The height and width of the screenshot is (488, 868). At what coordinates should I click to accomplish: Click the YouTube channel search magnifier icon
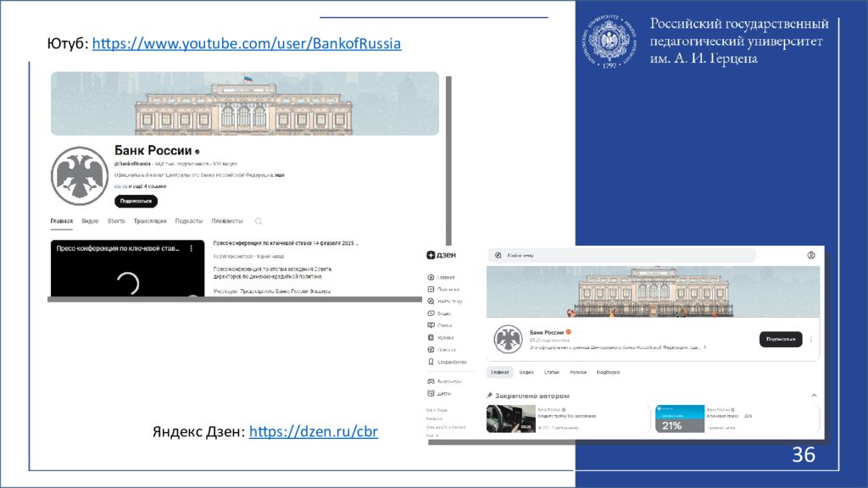point(259,221)
